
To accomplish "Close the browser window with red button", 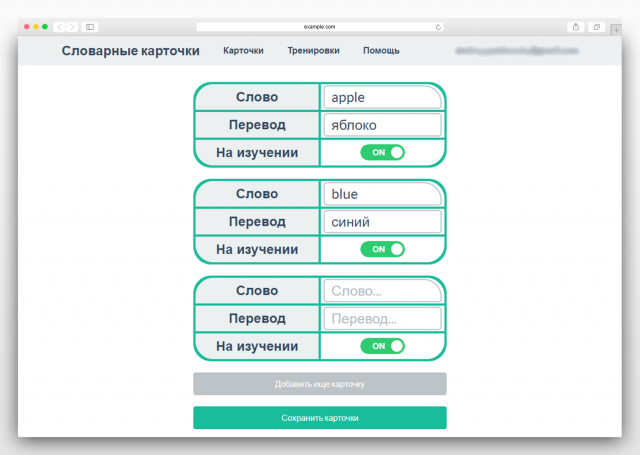I will [x=27, y=27].
